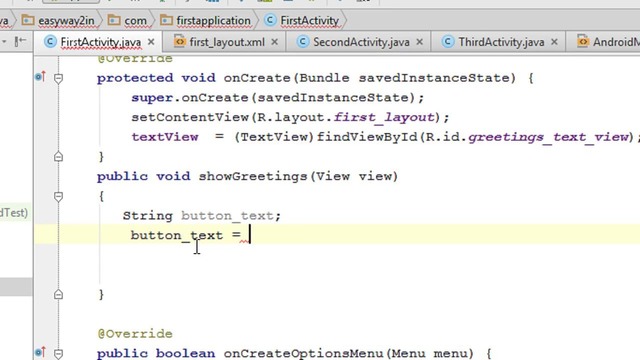Click the FirstActivity.java class icon in tab

[50, 42]
